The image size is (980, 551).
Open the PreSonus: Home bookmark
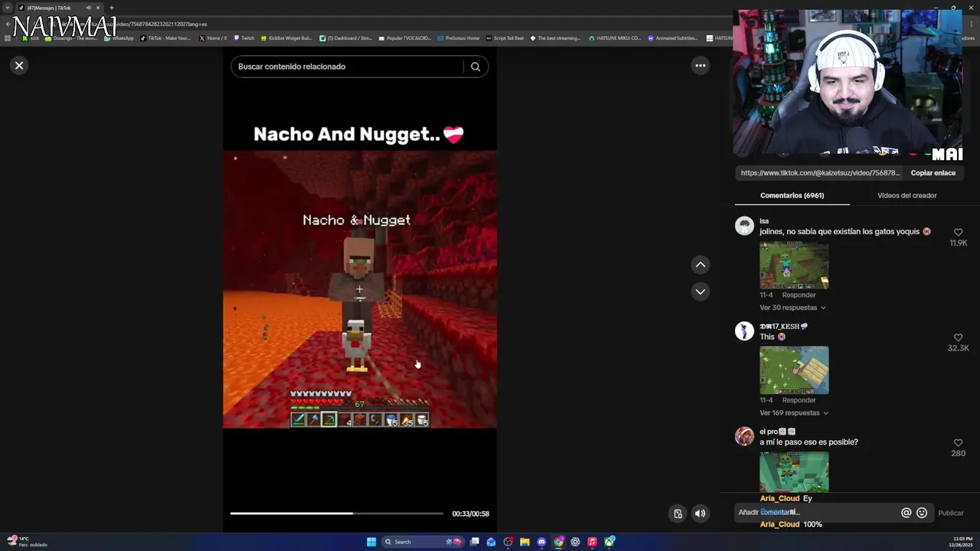point(458,38)
